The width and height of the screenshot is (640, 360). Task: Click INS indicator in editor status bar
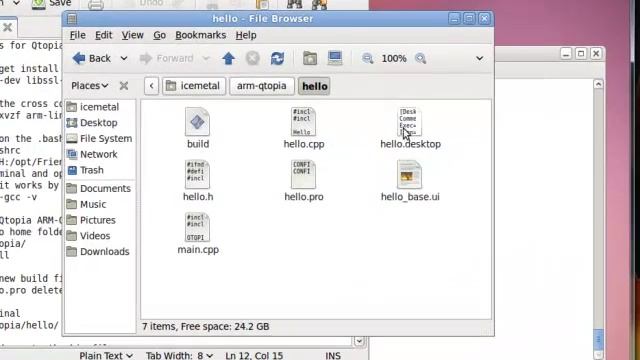[333, 356]
